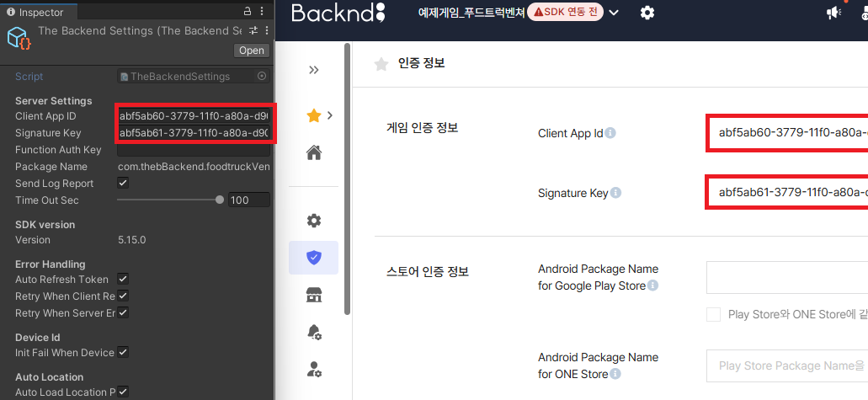Click 스토어 인증 정보 section label
The width and height of the screenshot is (868, 400).
pyautogui.click(x=427, y=271)
